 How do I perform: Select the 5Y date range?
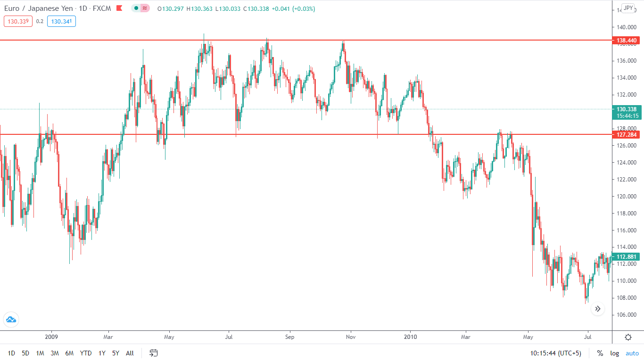116,353
